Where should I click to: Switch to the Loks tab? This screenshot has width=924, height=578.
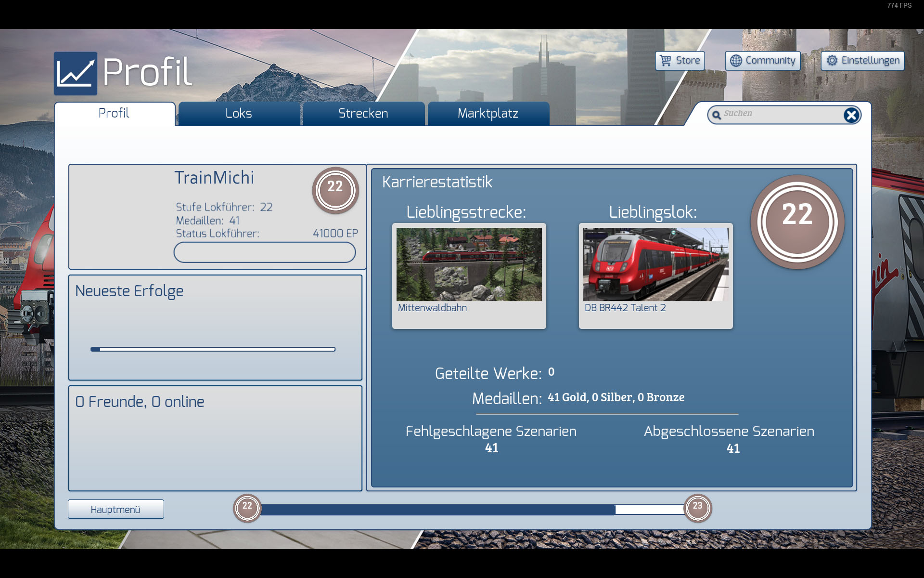(x=239, y=114)
